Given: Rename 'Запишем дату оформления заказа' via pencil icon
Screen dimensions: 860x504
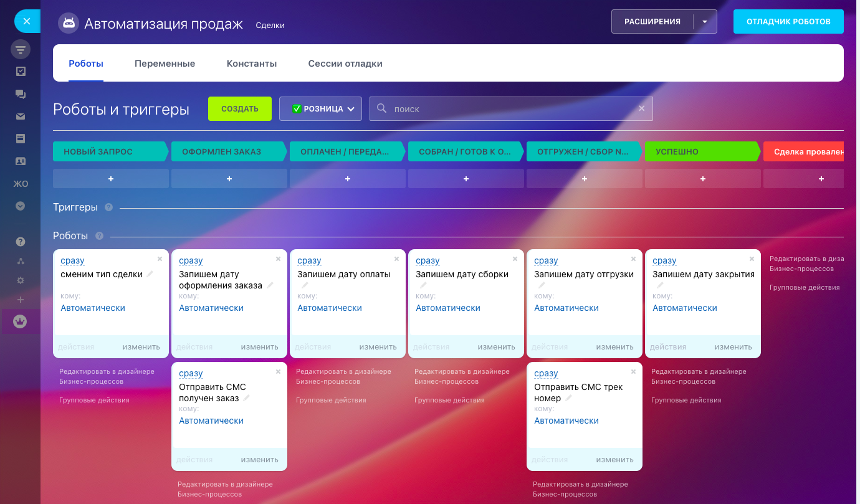Looking at the screenshot, I should 270,285.
